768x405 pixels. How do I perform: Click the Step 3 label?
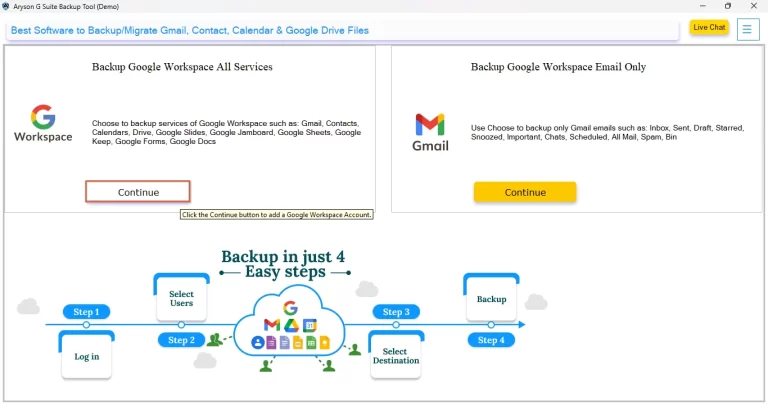point(396,312)
